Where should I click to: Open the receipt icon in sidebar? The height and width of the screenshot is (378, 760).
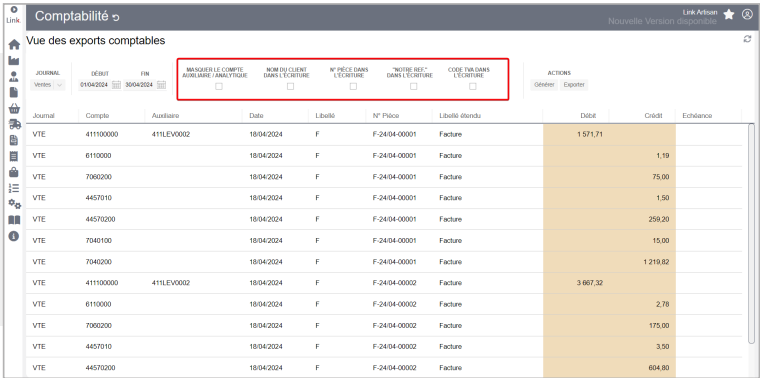pos(14,156)
